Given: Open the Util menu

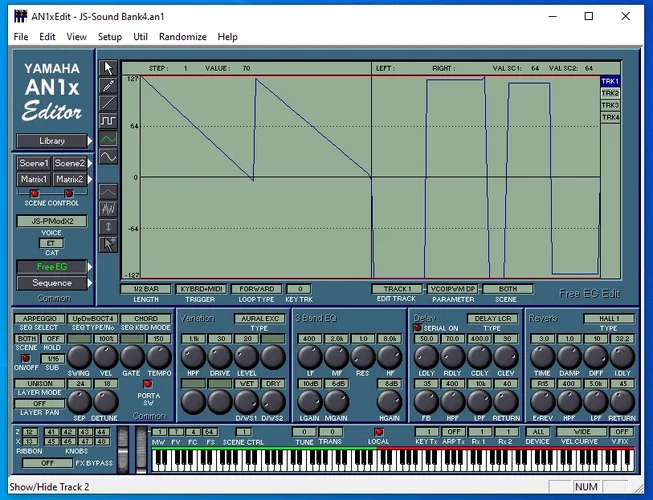Looking at the screenshot, I should coord(140,37).
